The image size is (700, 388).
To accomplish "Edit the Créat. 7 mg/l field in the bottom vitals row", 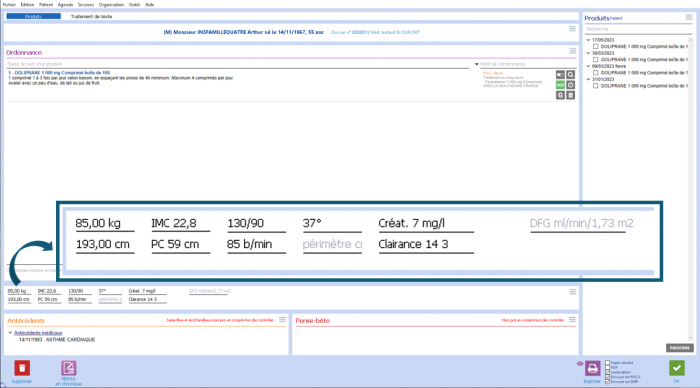I will click(147, 291).
